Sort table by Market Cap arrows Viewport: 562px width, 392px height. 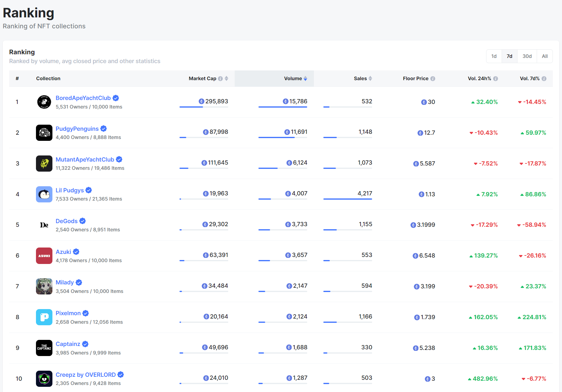[x=226, y=79]
